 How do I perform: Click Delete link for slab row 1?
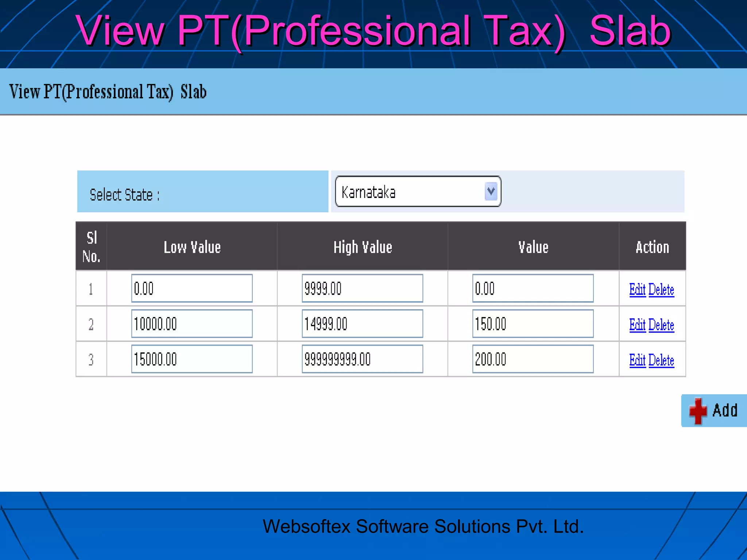(x=661, y=289)
